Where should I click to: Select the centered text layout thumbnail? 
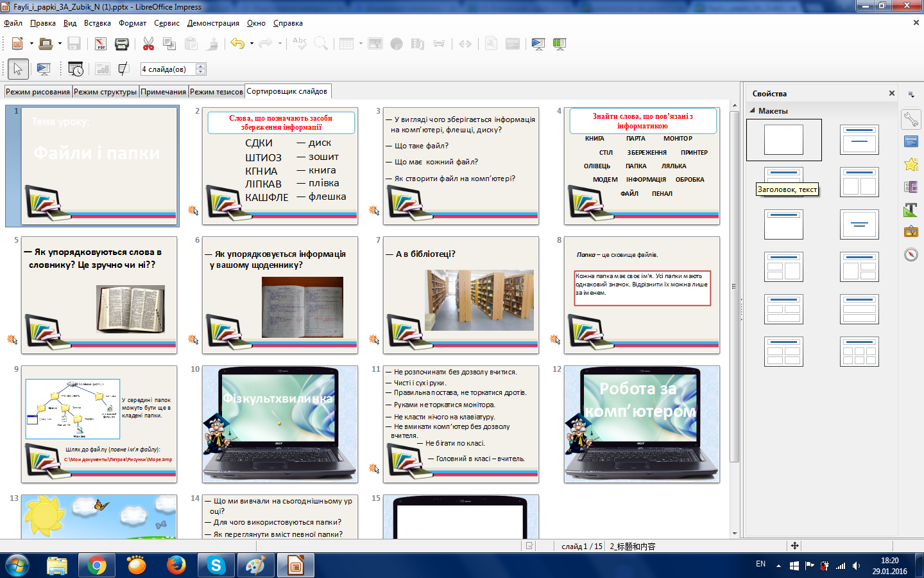point(859,224)
